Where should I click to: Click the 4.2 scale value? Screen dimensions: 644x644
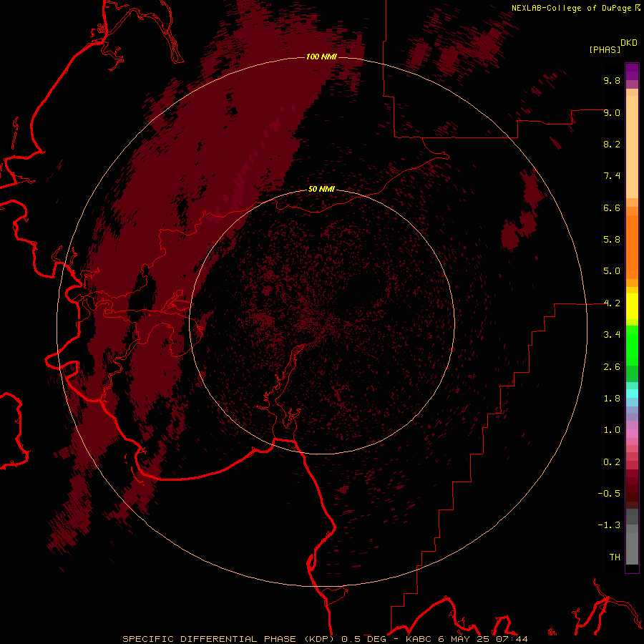(x=612, y=303)
